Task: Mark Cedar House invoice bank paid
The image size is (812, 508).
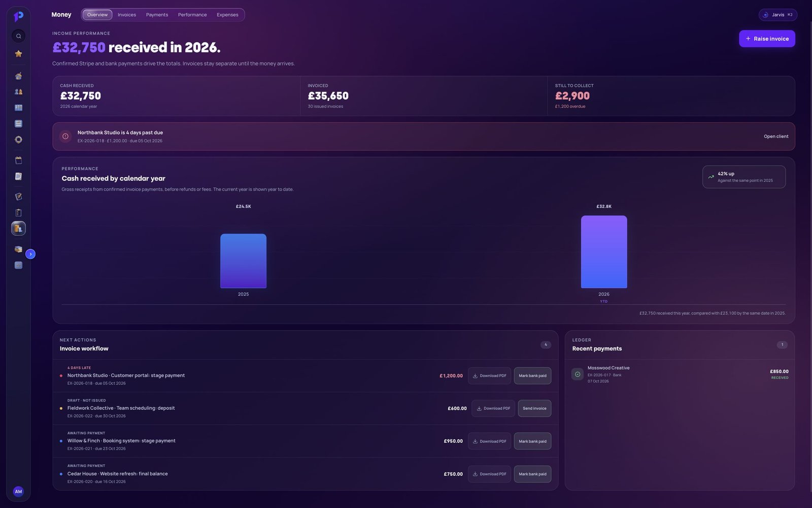Action: click(532, 474)
